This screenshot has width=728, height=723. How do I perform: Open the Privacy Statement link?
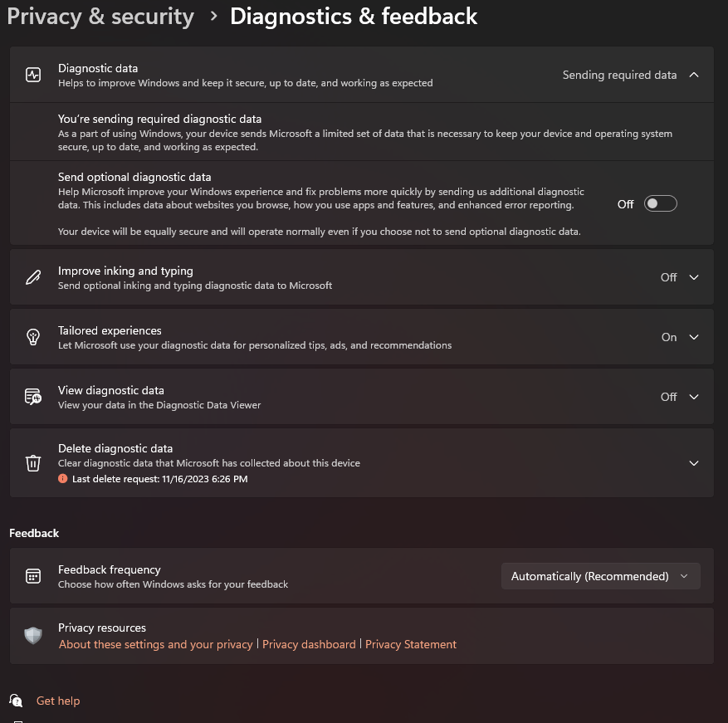pos(410,644)
